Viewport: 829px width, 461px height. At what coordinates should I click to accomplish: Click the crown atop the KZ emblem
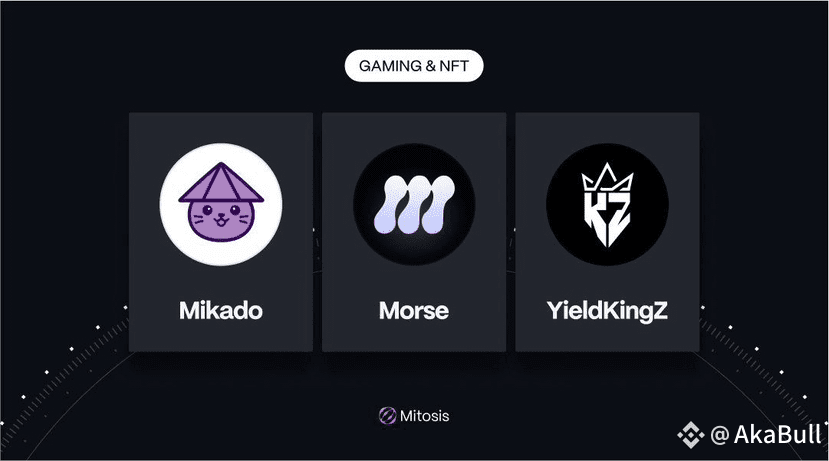[607, 177]
